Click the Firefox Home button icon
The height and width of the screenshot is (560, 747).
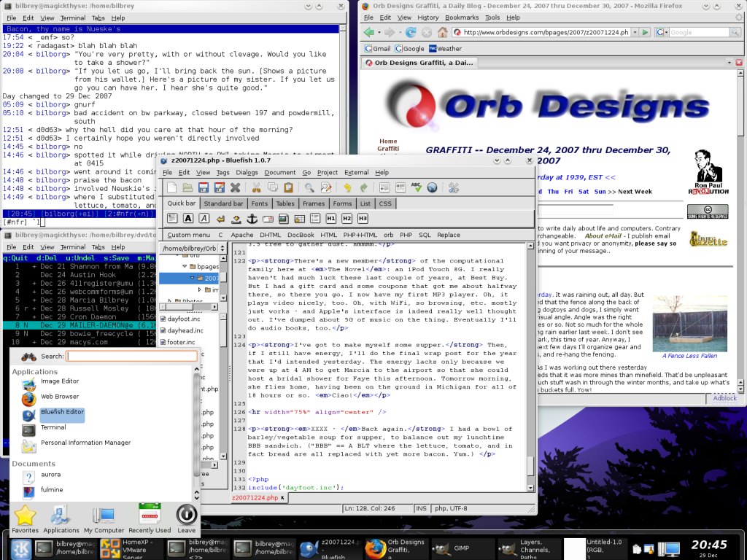443,33
